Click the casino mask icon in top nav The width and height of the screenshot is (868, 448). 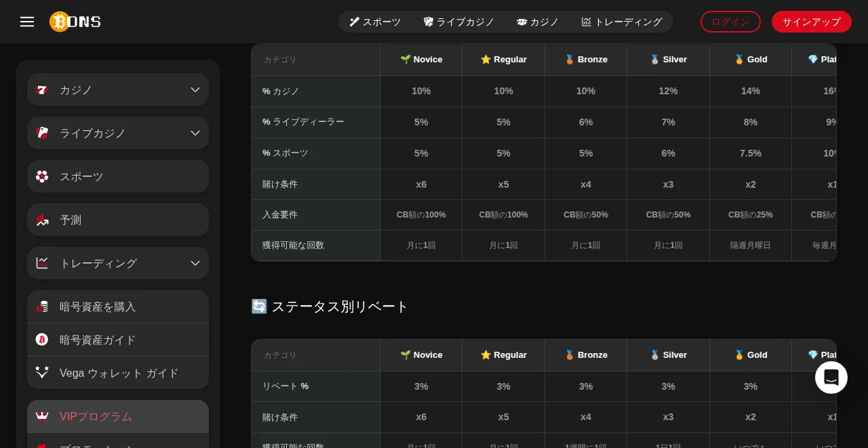pos(521,22)
